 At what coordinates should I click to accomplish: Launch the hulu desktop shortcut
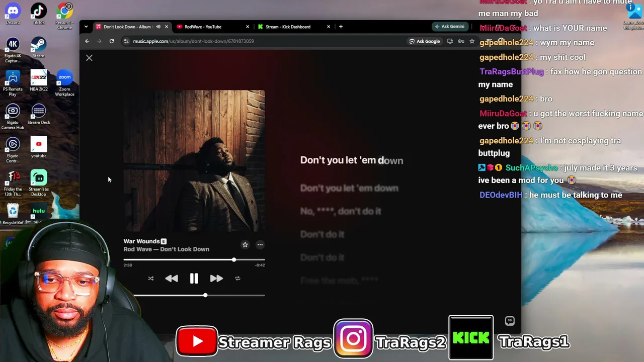(x=39, y=212)
